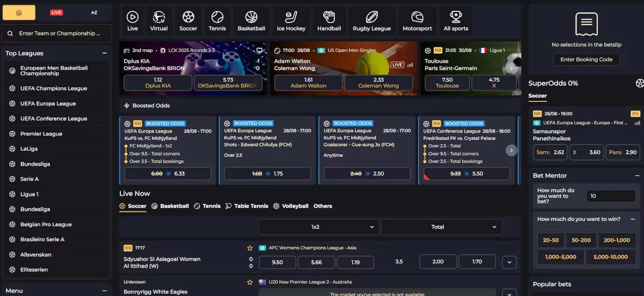644x296 pixels.
Task: Open the LIVE events section
Action: click(56, 12)
